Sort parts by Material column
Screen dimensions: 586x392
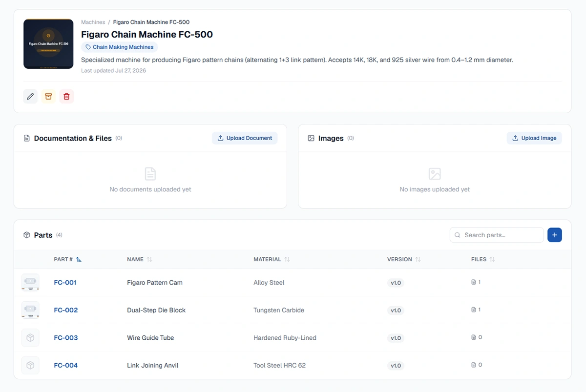click(x=272, y=259)
